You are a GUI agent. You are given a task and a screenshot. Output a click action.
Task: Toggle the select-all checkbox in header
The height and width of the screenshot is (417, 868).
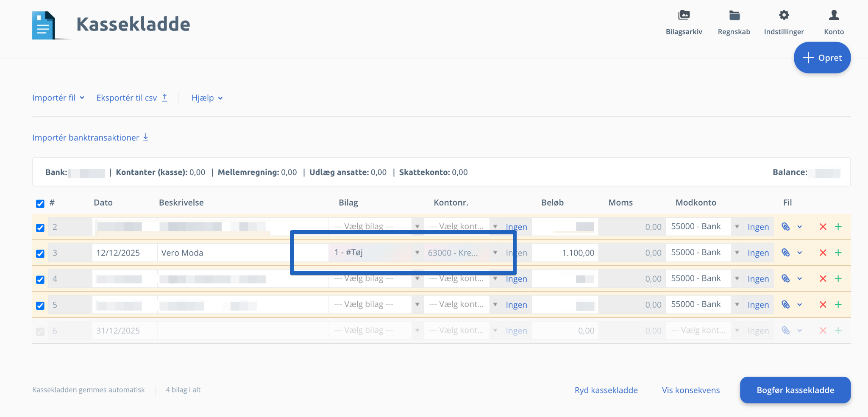[x=40, y=203]
